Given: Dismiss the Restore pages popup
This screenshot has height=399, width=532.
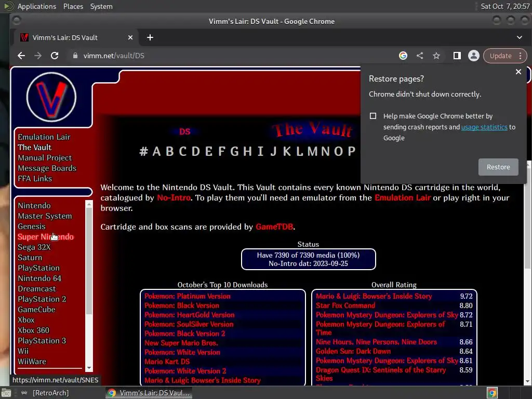Looking at the screenshot, I should pos(518,72).
